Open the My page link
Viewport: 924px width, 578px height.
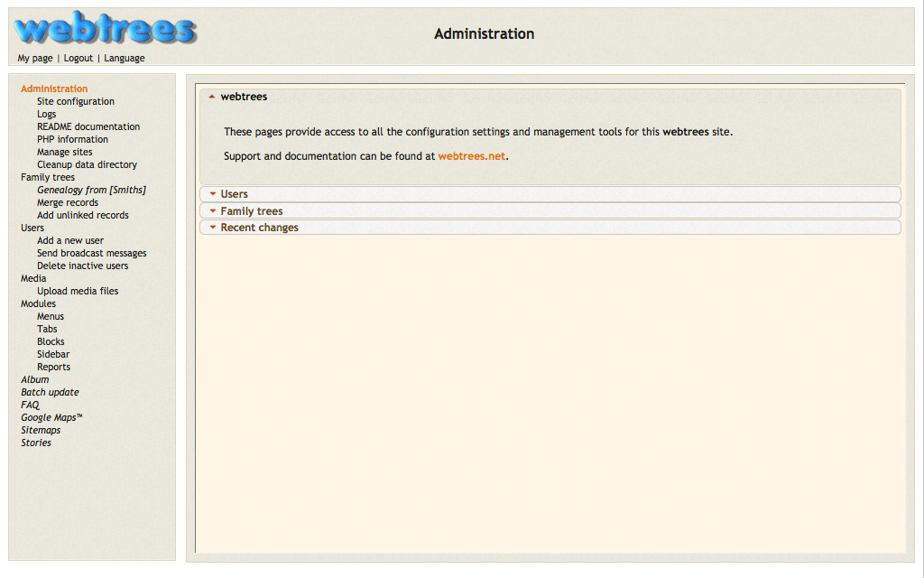35,58
